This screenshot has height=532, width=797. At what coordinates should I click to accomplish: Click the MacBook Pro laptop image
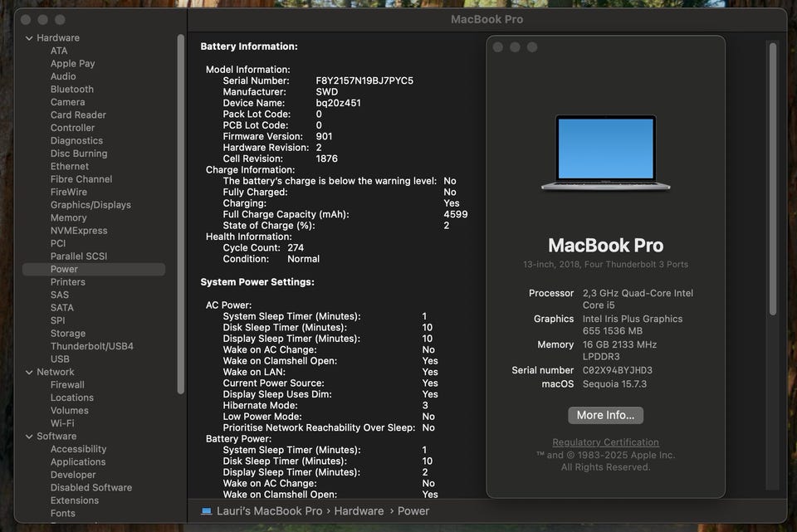pos(605,153)
